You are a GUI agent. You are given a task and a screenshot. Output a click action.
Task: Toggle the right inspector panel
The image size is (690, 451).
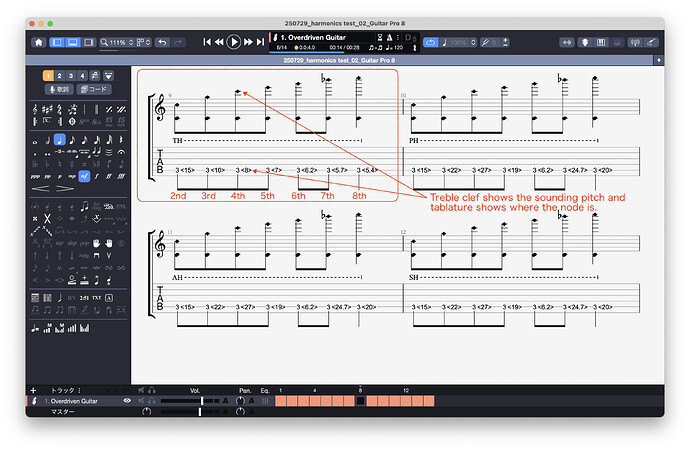(x=88, y=42)
